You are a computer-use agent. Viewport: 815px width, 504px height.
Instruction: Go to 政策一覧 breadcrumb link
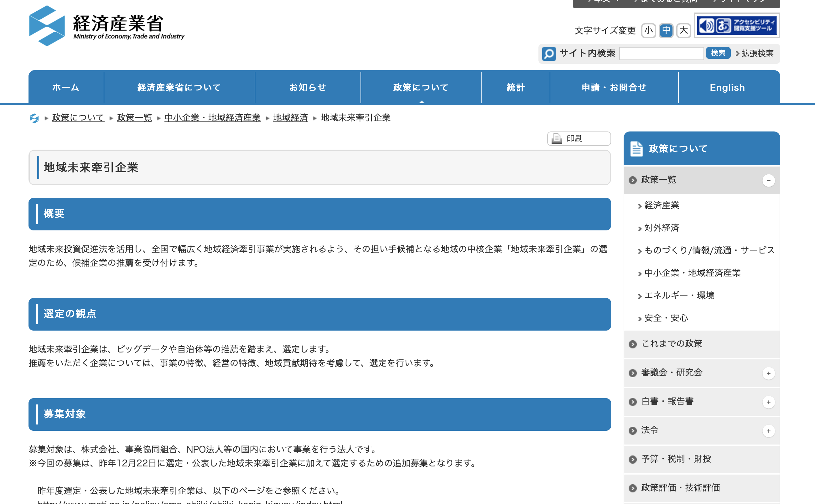point(134,118)
